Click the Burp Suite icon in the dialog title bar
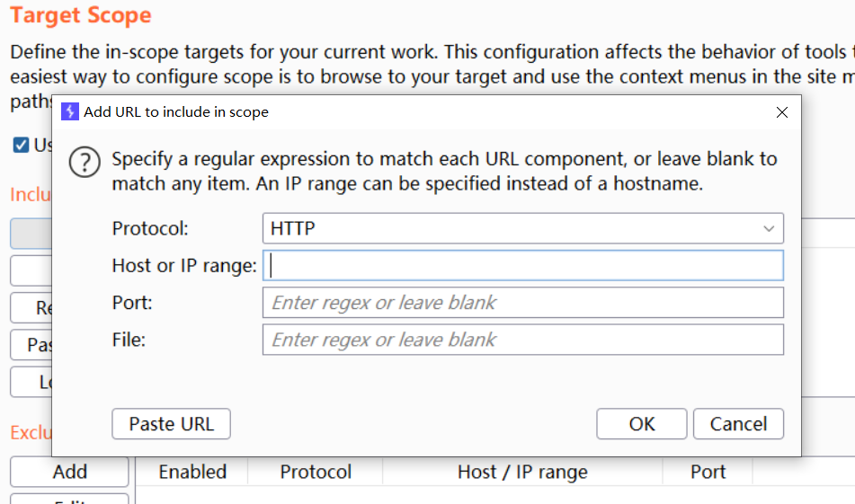The image size is (855, 504). tap(70, 112)
